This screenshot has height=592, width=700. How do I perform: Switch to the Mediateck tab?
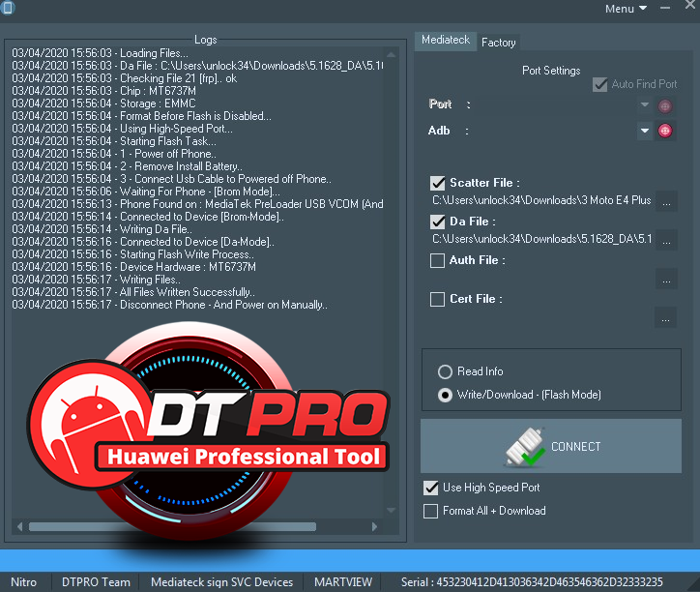tap(445, 41)
